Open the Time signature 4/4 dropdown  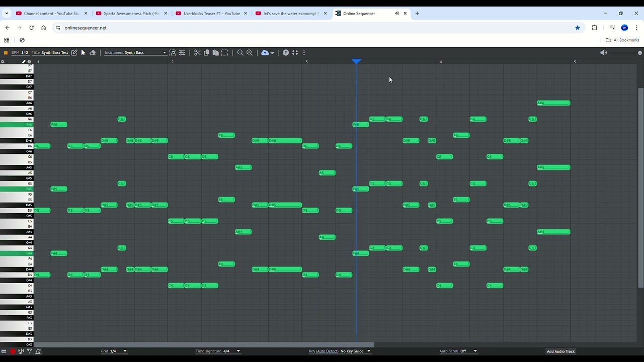218,351
